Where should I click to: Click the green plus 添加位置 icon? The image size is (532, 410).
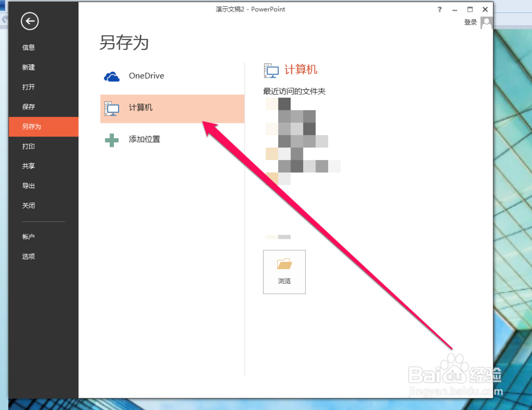[112, 140]
